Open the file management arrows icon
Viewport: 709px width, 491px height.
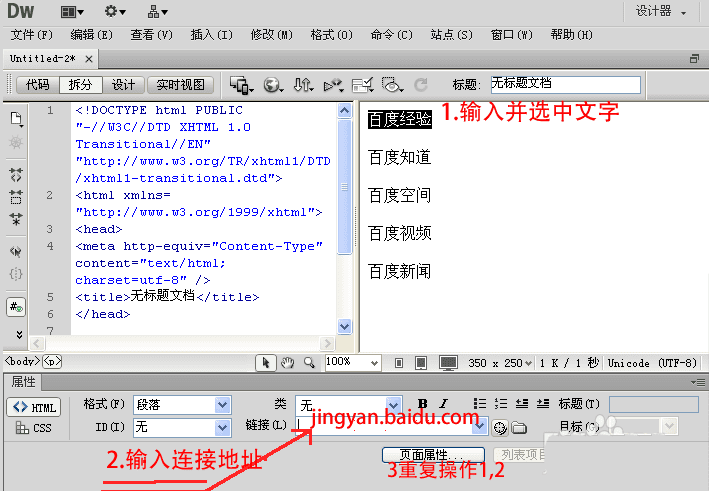tap(303, 85)
